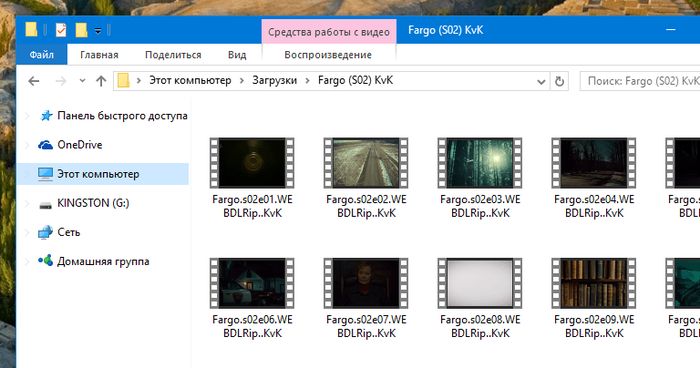Select Сеть in navigation pane
Screen dimensions: 700x368
(x=68, y=232)
